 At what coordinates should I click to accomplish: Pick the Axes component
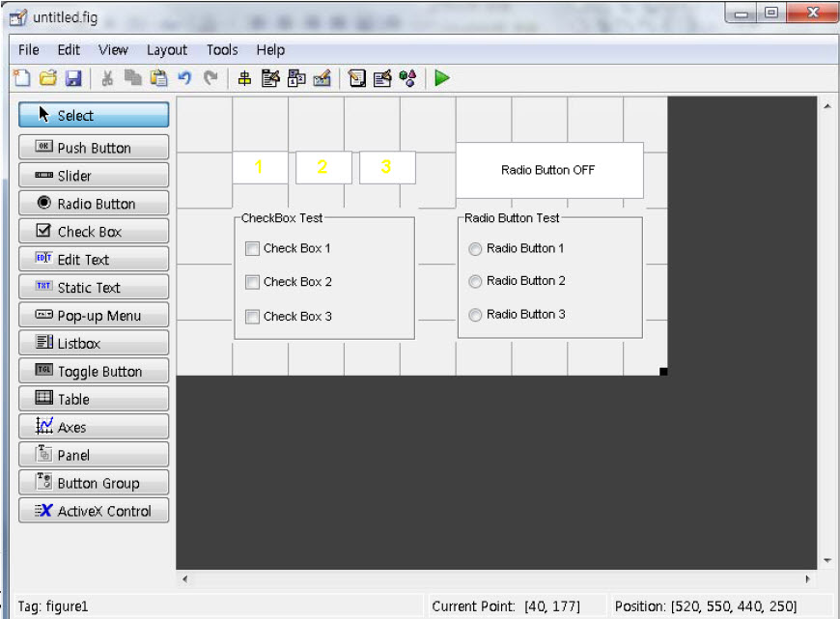(94, 427)
